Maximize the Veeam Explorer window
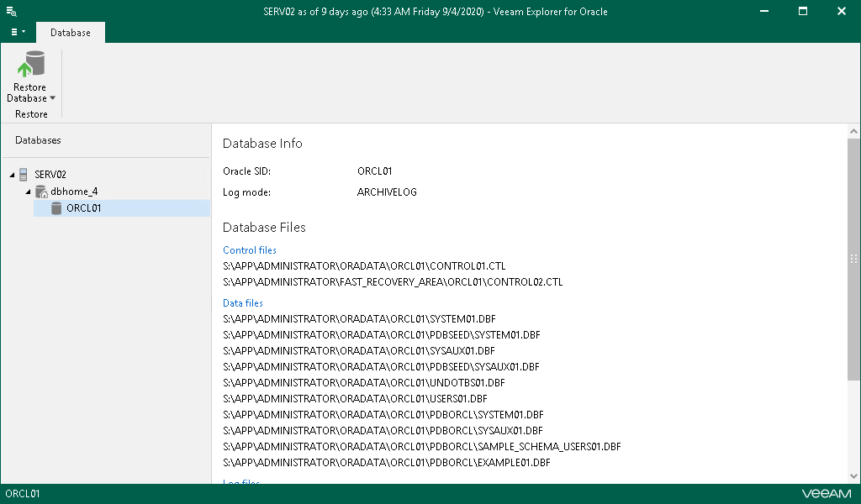861x504 pixels. click(803, 12)
